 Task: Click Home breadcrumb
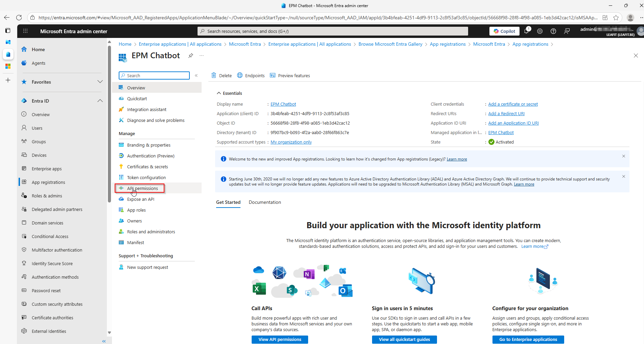[125, 44]
